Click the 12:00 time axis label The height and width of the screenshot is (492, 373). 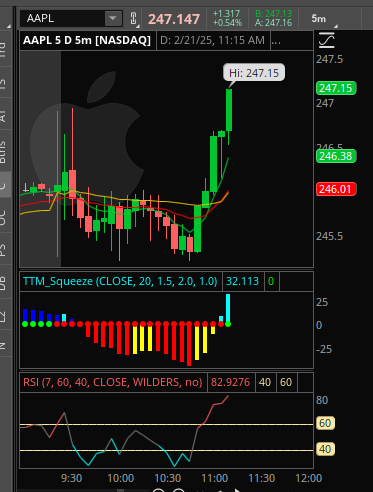pyautogui.click(x=309, y=478)
